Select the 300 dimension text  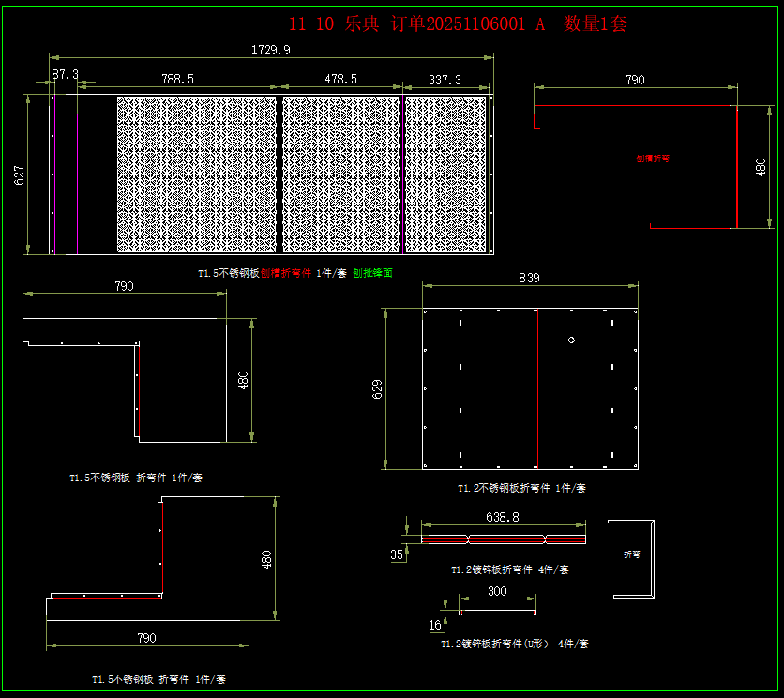pos(497,591)
